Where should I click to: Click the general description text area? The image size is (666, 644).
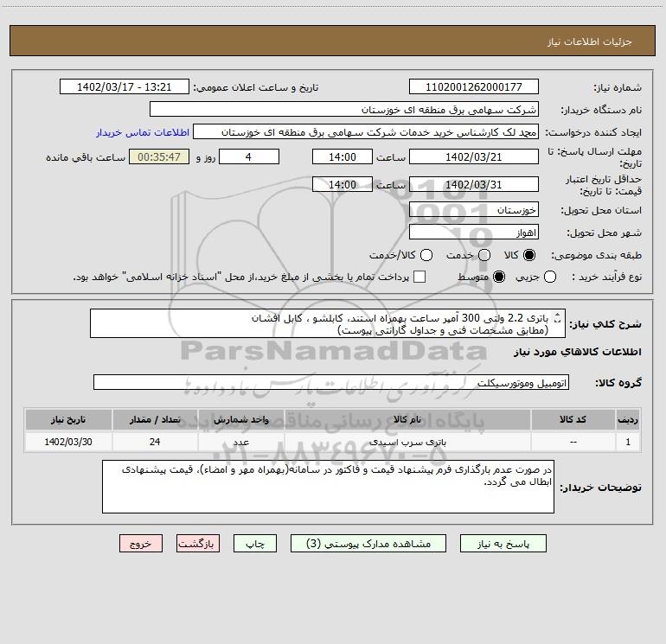[328, 323]
